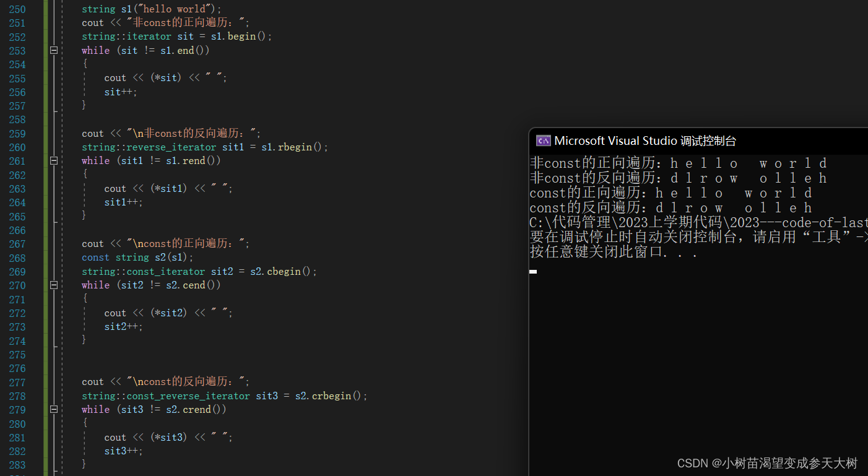The height and width of the screenshot is (476, 868).
Task: Collapse the while loop at line 270
Action: tap(54, 285)
